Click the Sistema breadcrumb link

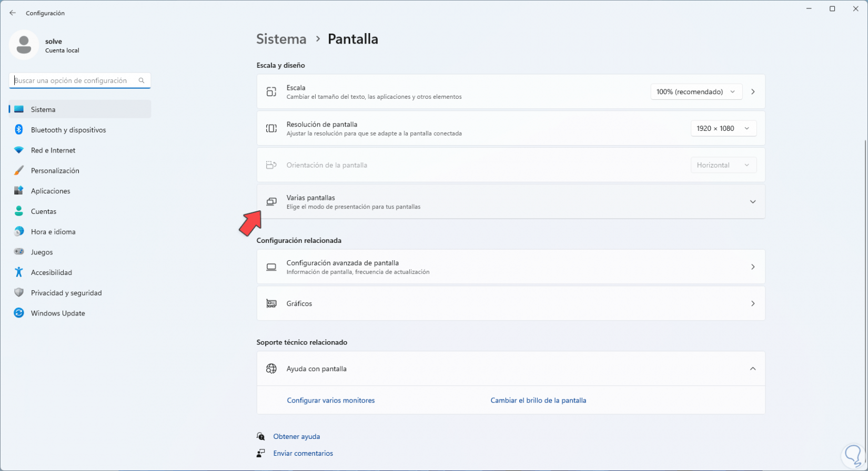[281, 39]
